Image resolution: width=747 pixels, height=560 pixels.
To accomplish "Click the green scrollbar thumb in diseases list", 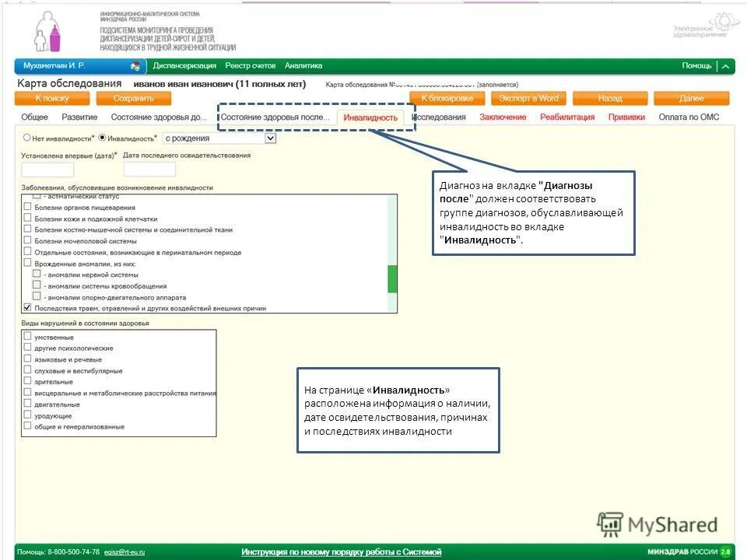I will click(x=392, y=279).
